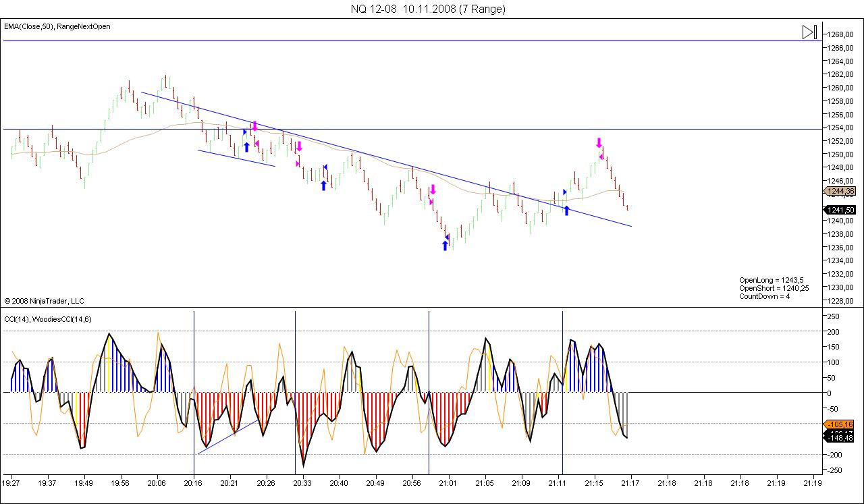The image size is (864, 504).
Task: Select the blue up arrow below the lowest bar
Action: (x=445, y=246)
